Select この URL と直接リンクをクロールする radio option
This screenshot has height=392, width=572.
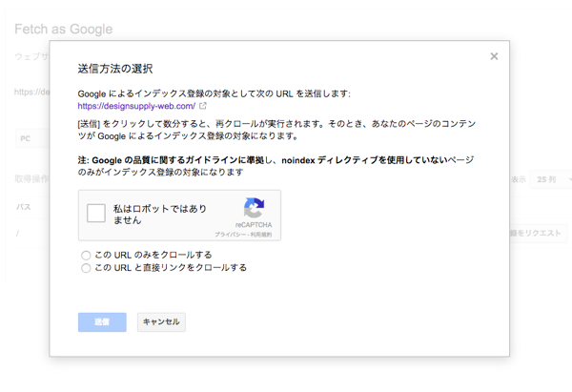tap(86, 268)
